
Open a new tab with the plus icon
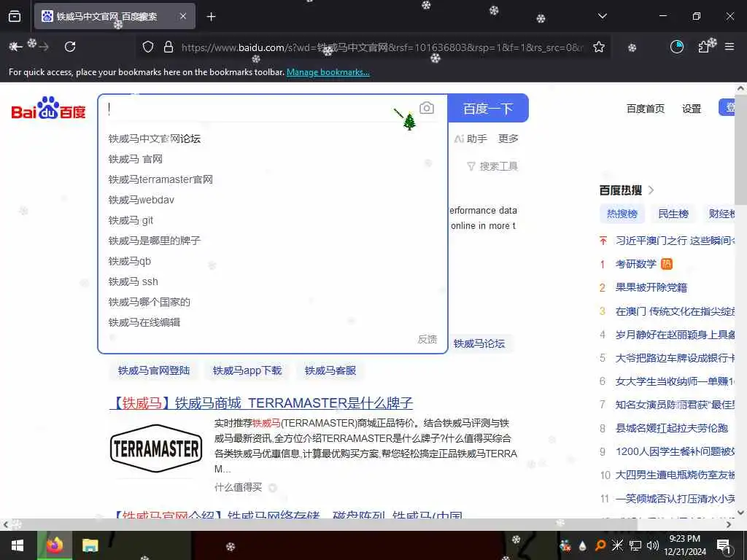pyautogui.click(x=212, y=17)
